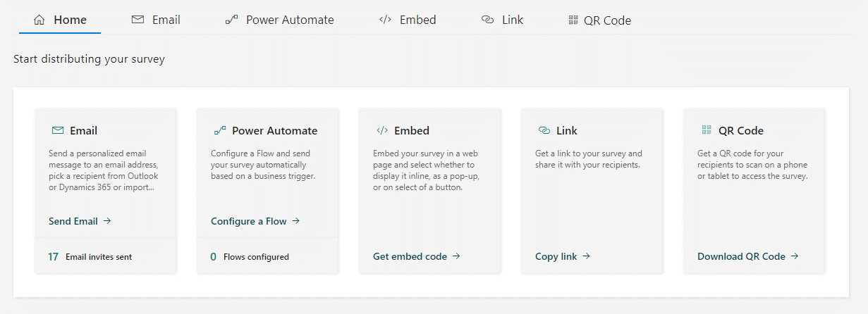Click the QR code icon in tab bar
Viewport: 868px width, 314px height.
click(x=573, y=20)
